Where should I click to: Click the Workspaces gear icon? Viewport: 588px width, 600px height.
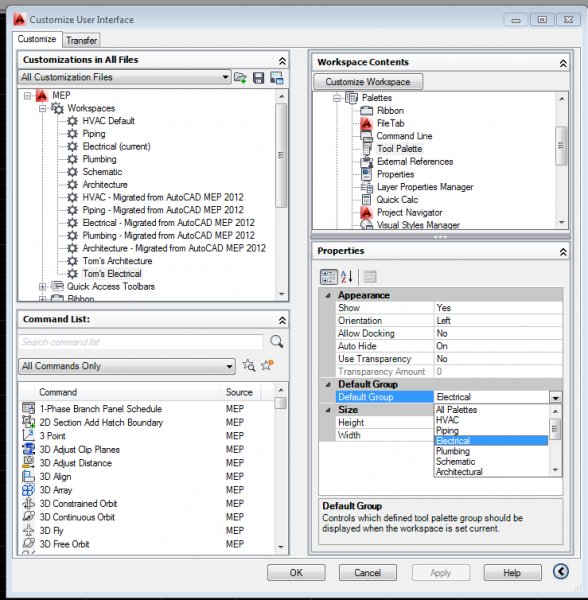tap(57, 108)
